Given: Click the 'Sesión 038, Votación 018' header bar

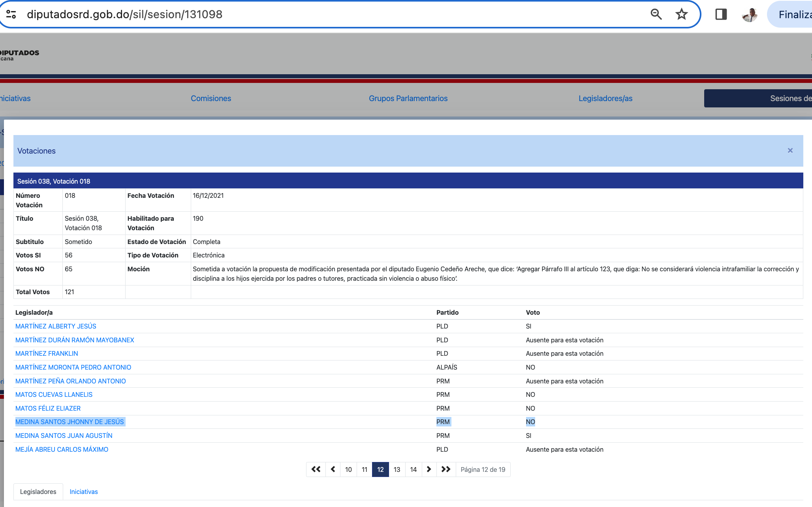Looking at the screenshot, I should pyautogui.click(x=408, y=181).
